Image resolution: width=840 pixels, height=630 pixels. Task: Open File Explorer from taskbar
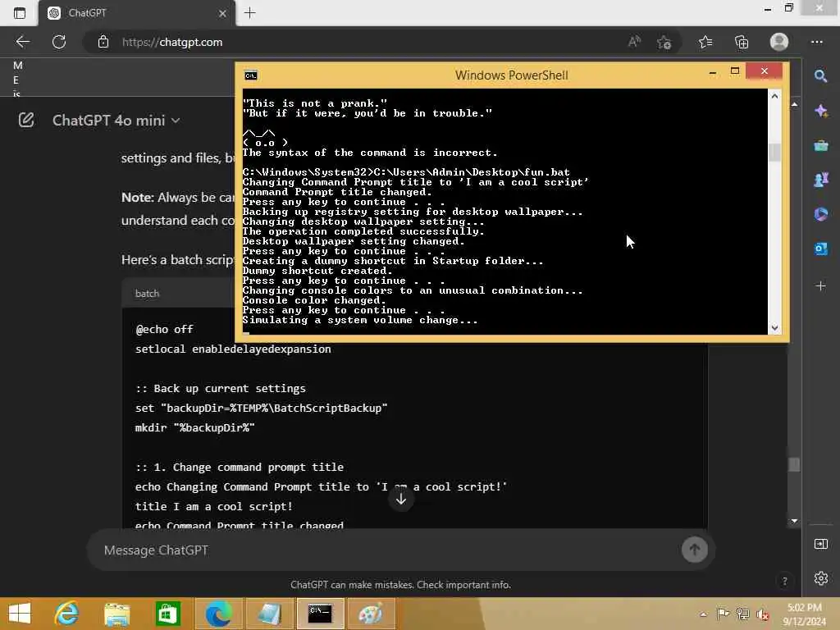click(x=116, y=614)
